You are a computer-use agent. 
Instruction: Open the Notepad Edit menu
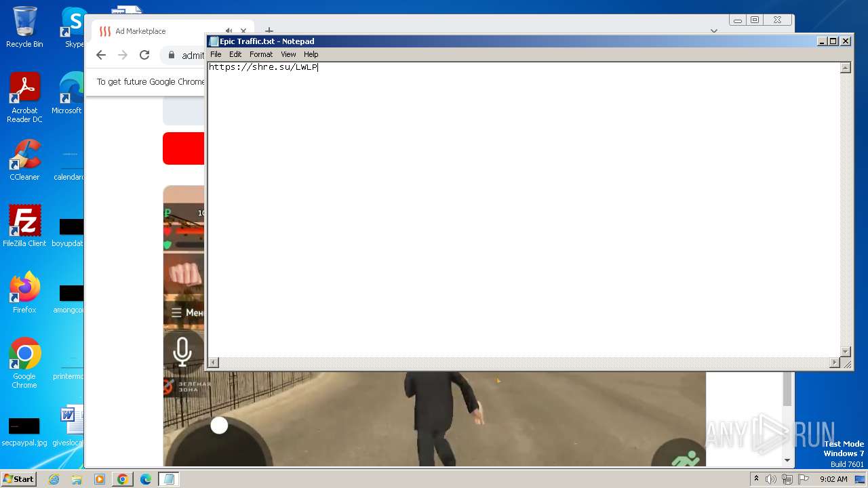tap(235, 54)
